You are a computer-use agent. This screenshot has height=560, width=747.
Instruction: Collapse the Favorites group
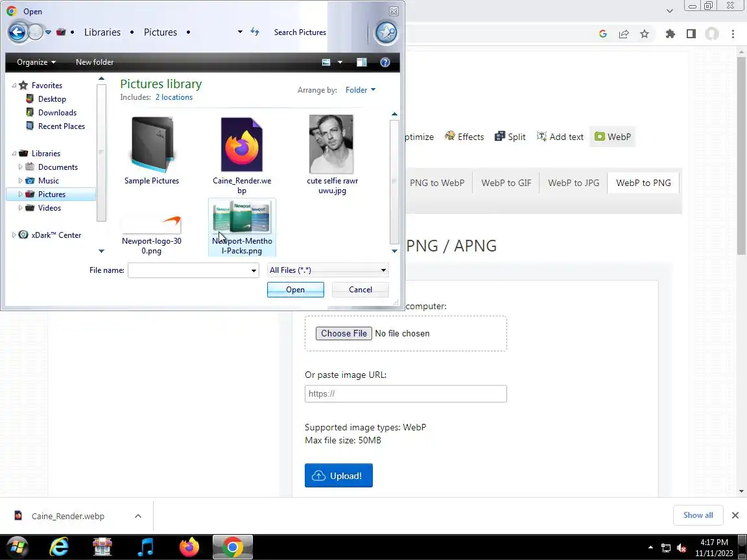pyautogui.click(x=14, y=86)
